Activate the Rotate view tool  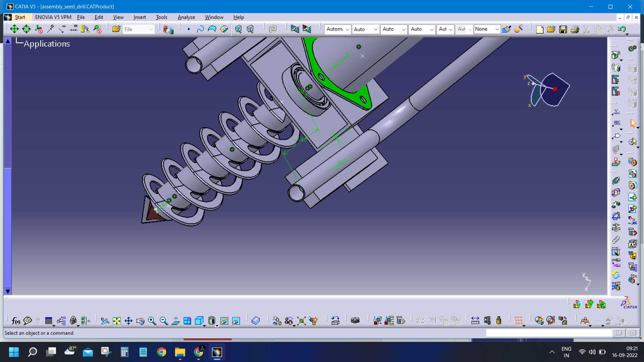[140, 321]
